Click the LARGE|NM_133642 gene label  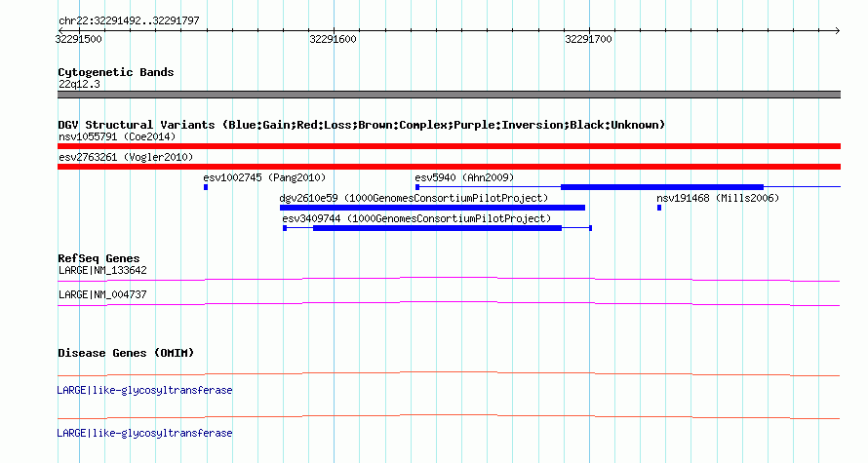(102, 271)
